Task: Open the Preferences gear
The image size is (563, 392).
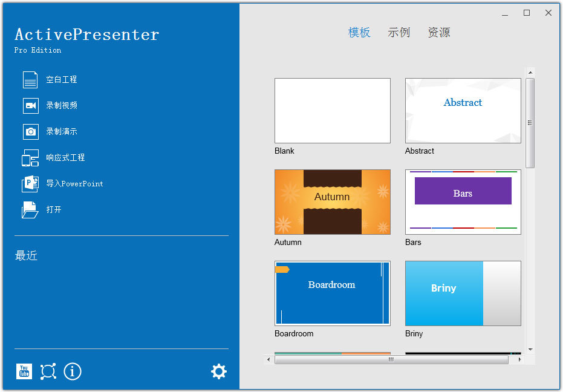Action: [x=219, y=371]
